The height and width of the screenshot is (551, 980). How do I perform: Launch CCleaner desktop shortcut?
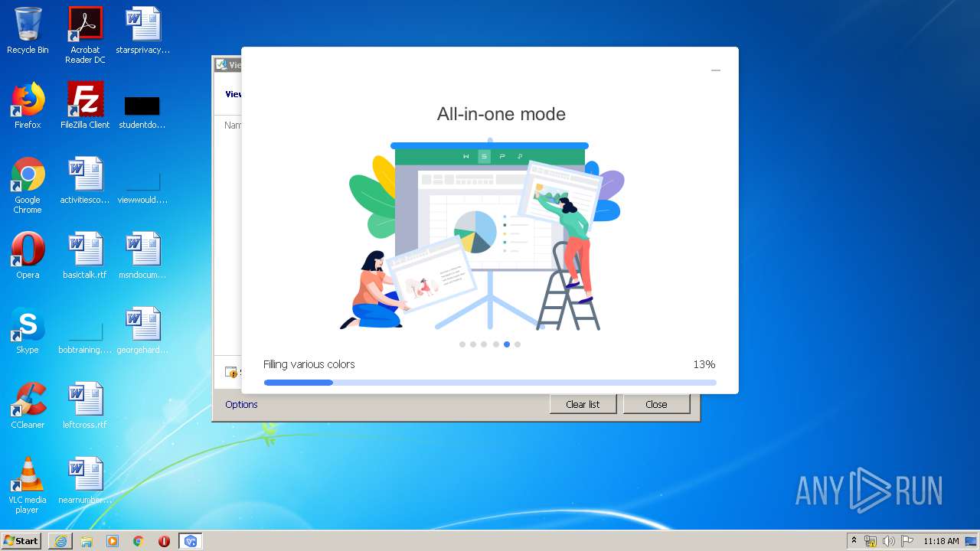click(x=28, y=406)
